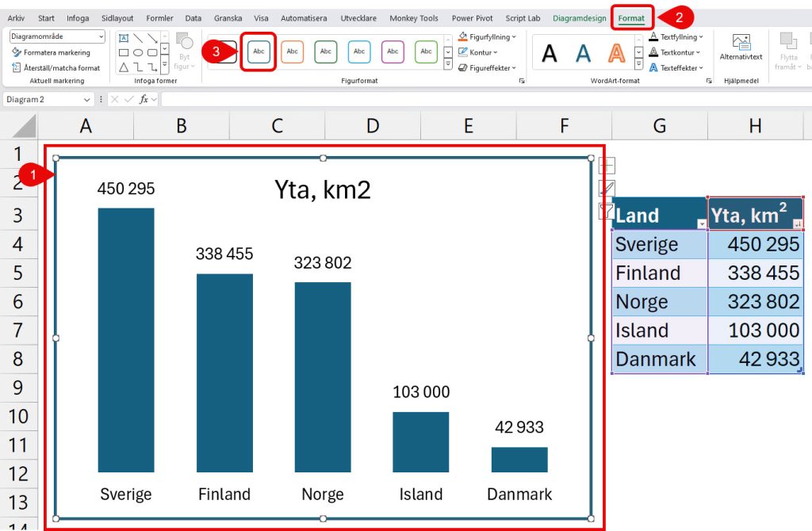Click the Insert Function fx button
This screenshot has height=531, width=812.
(x=144, y=99)
